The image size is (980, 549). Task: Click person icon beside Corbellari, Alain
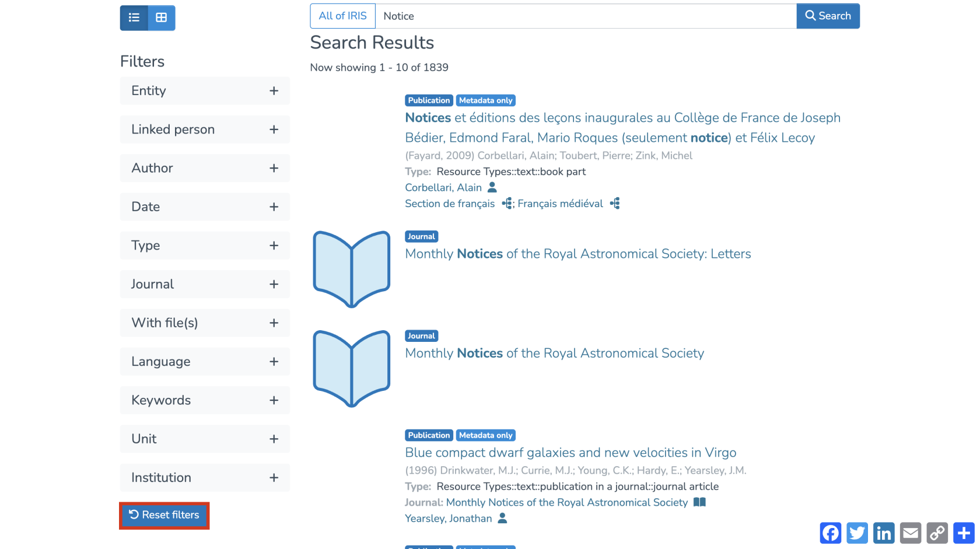(x=492, y=187)
